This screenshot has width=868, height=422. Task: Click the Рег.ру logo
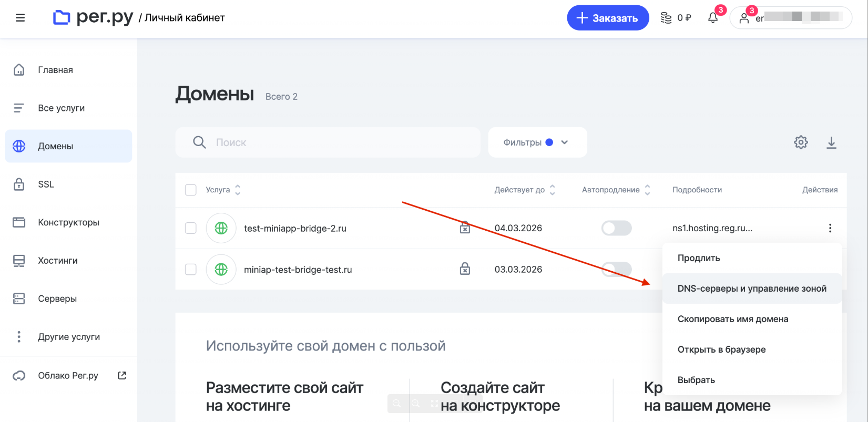(93, 18)
